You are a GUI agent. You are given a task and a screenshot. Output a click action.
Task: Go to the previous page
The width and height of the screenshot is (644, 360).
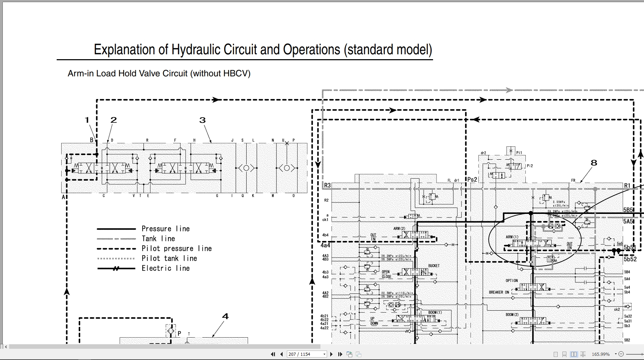click(282, 354)
